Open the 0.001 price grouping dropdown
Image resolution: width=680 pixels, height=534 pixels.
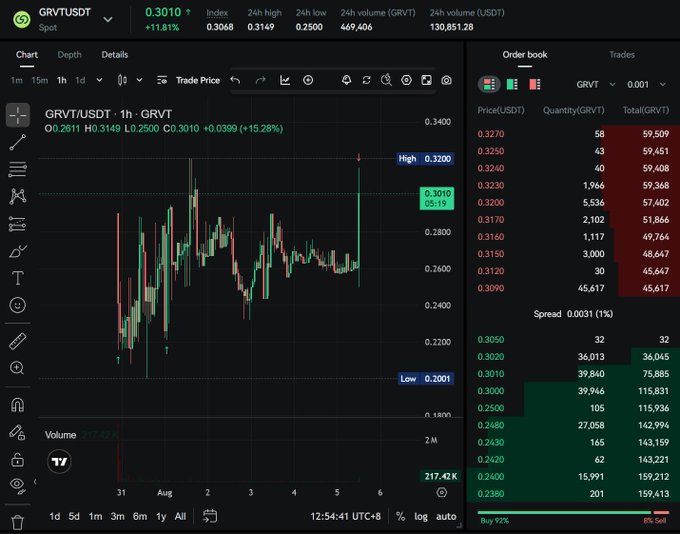[x=646, y=84]
